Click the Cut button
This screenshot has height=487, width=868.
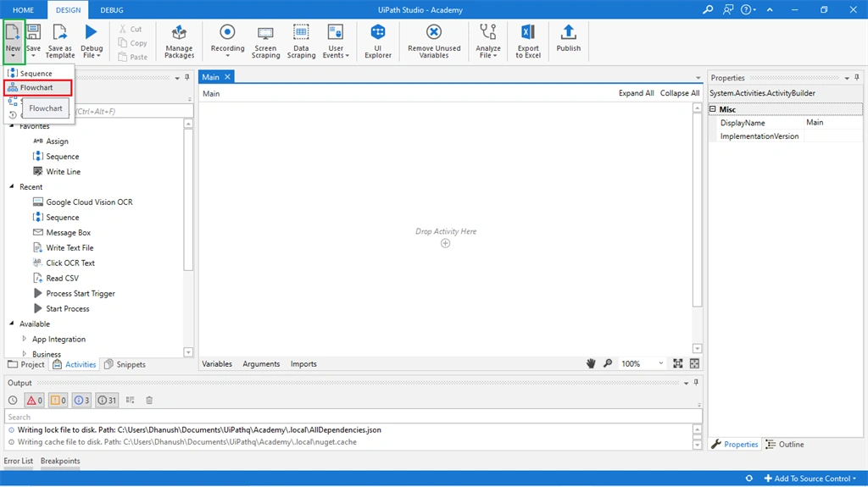[x=131, y=29]
